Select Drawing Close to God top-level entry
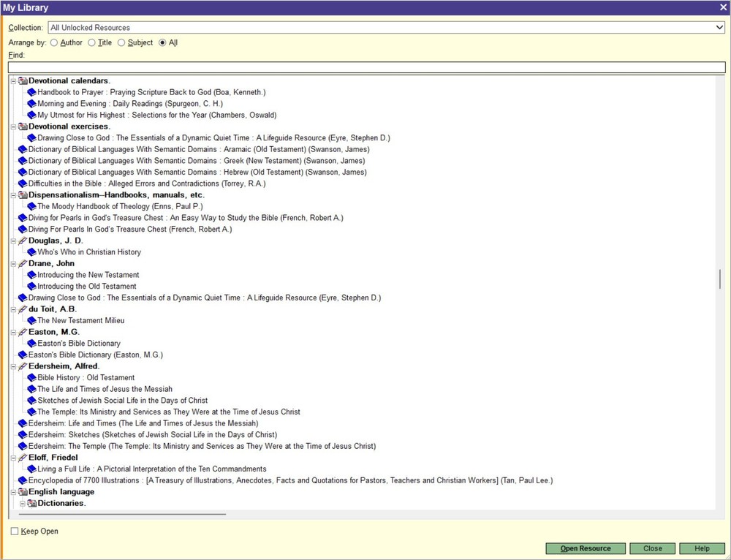731x560 pixels. pos(204,298)
